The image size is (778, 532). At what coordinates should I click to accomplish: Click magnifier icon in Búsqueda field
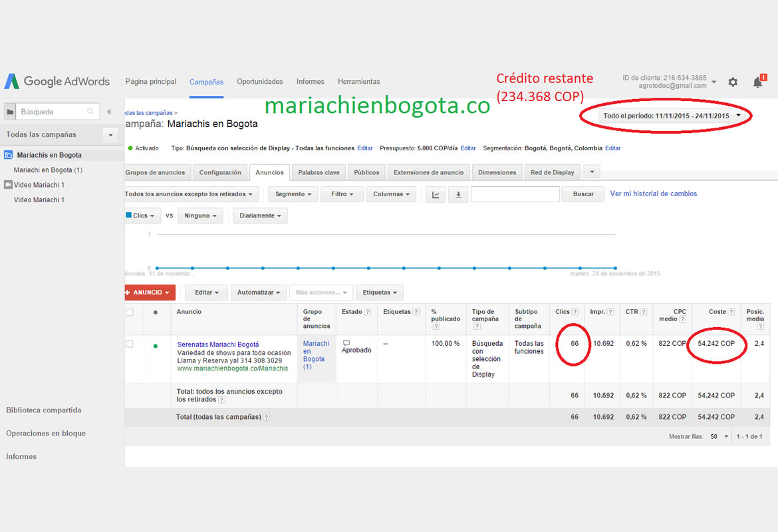click(90, 112)
